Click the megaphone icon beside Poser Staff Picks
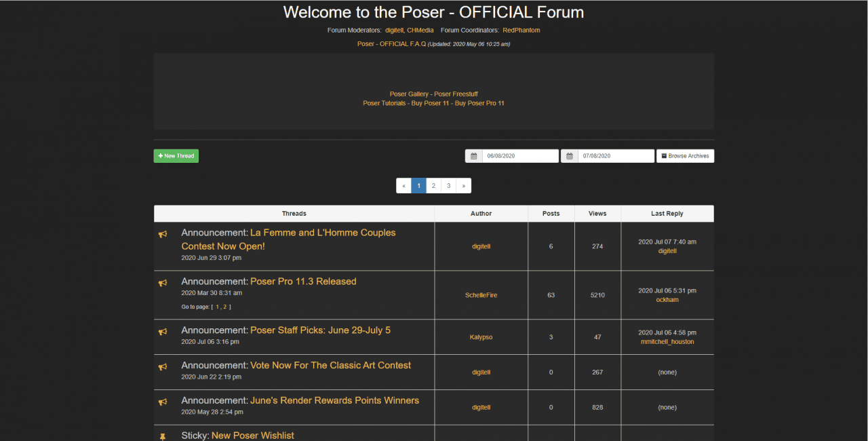This screenshot has width=868, height=441. (163, 331)
